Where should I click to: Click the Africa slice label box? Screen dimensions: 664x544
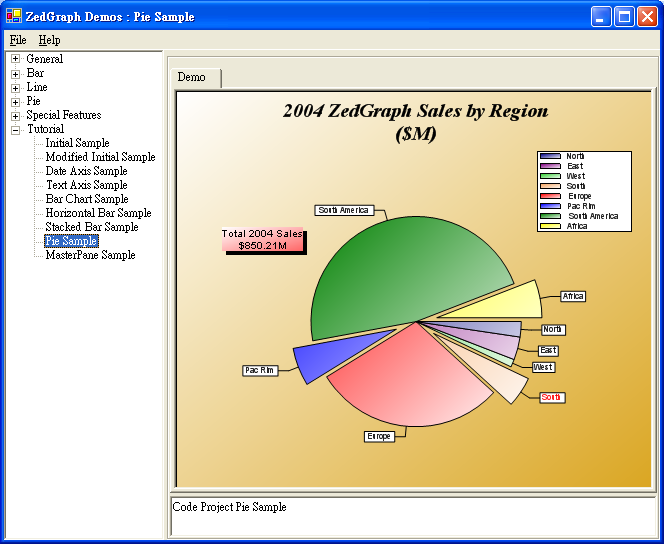573,296
